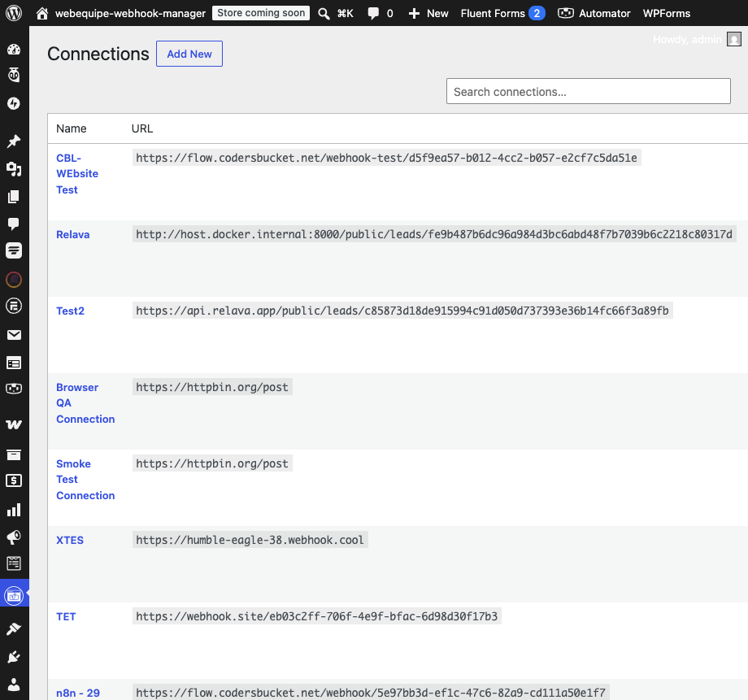
Task: Open Posts via the pushpin sidebar icon
Action: pyautogui.click(x=14, y=141)
